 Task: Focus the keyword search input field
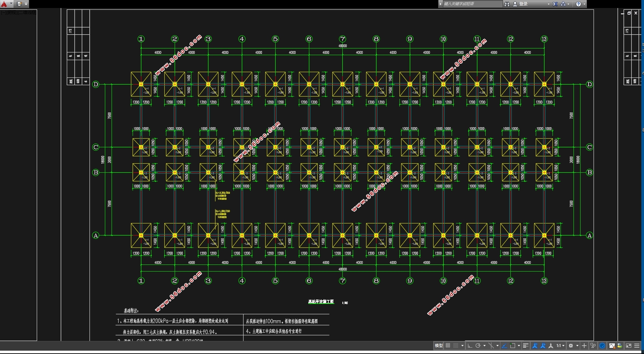pos(472,4)
